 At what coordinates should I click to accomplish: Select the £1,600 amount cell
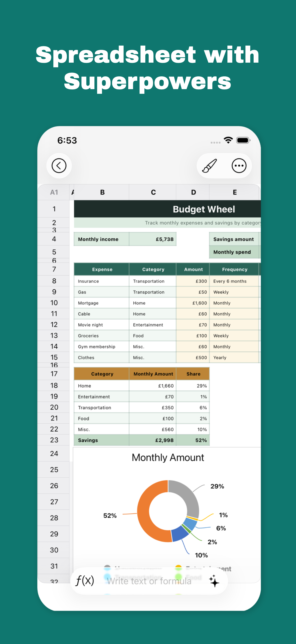[x=193, y=303]
